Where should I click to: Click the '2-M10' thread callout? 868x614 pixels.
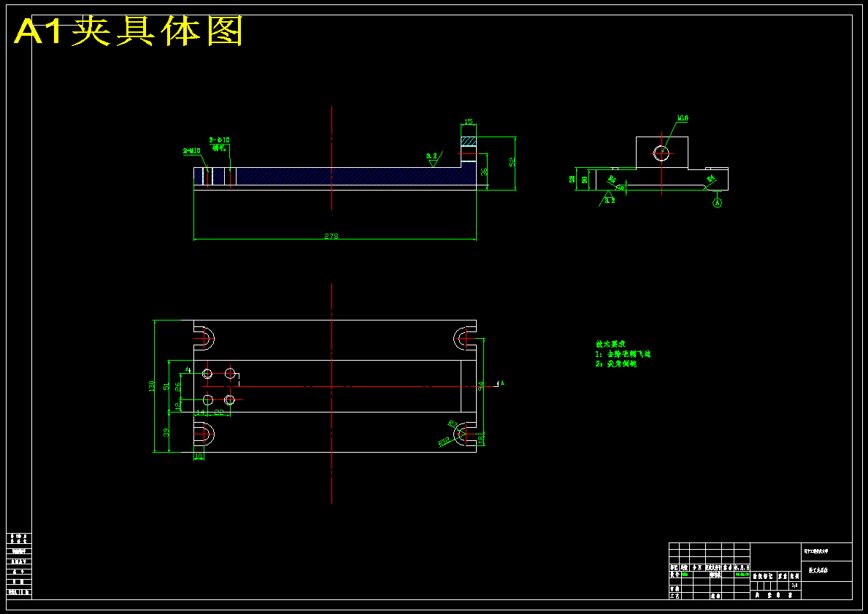pyautogui.click(x=191, y=150)
